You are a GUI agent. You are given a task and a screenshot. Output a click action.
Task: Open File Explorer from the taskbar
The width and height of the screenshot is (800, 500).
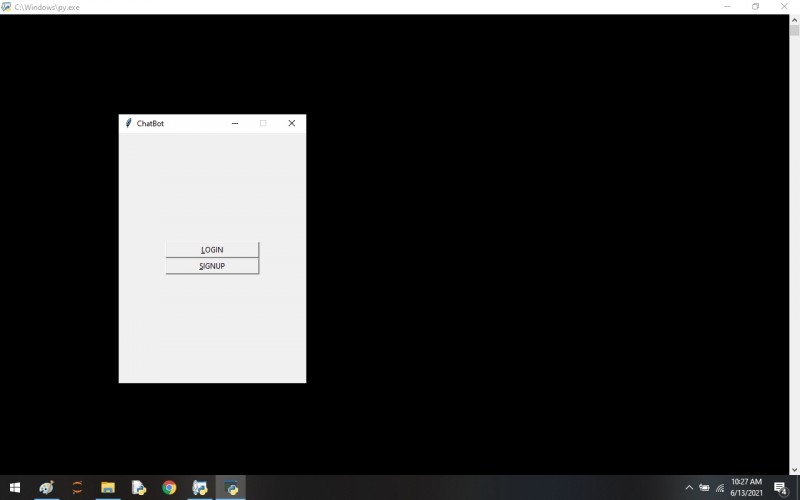pyautogui.click(x=108, y=488)
